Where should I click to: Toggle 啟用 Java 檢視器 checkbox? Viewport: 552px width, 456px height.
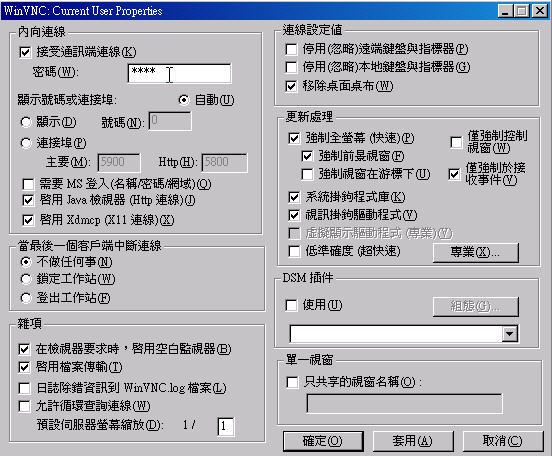pos(28,200)
